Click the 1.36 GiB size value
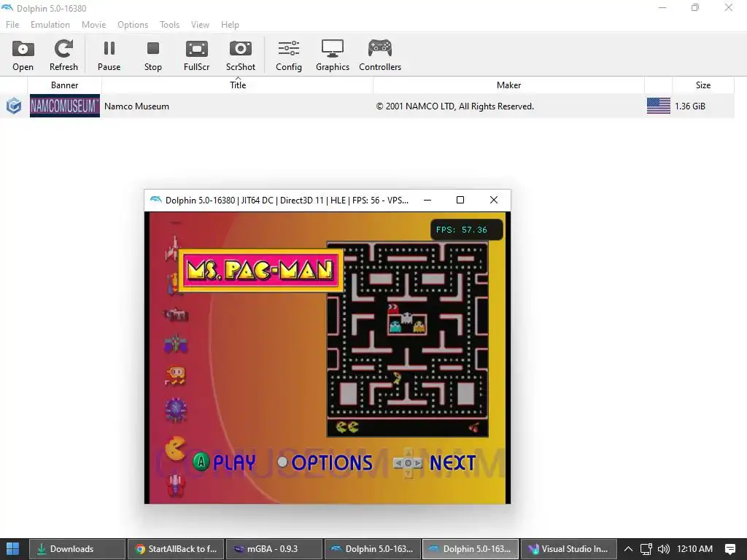Viewport: 747px width, 560px height. 690,106
